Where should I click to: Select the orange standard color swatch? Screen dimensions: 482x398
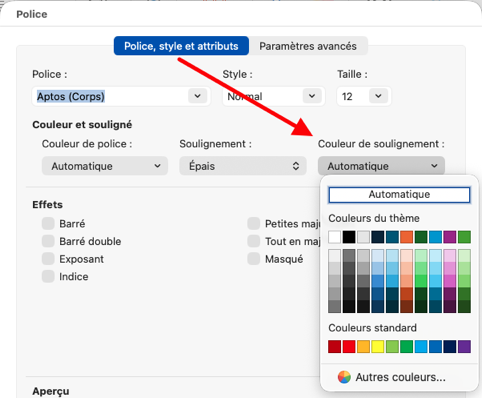pos(363,347)
